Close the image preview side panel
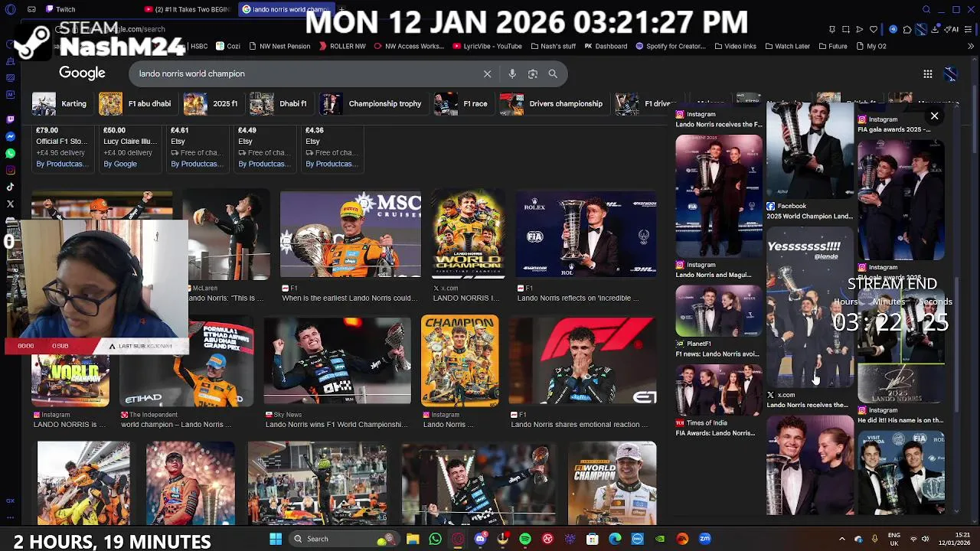The image size is (980, 551). point(934,116)
